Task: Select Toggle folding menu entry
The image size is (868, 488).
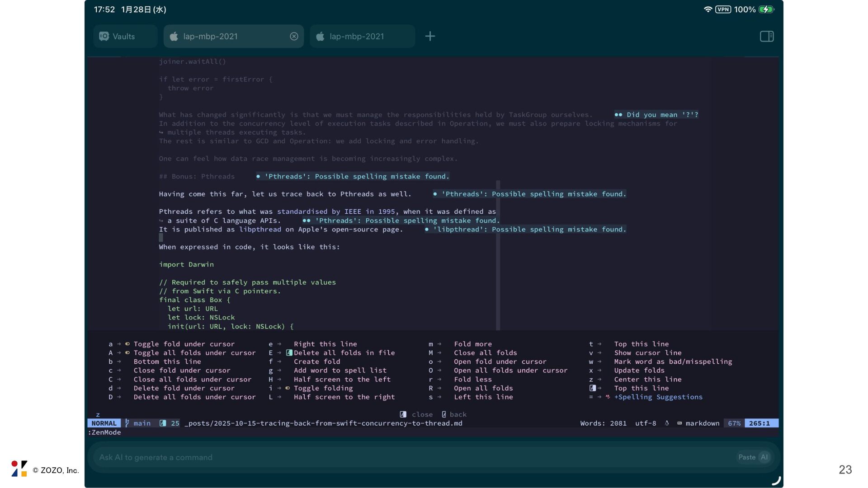Action: [323, 388]
